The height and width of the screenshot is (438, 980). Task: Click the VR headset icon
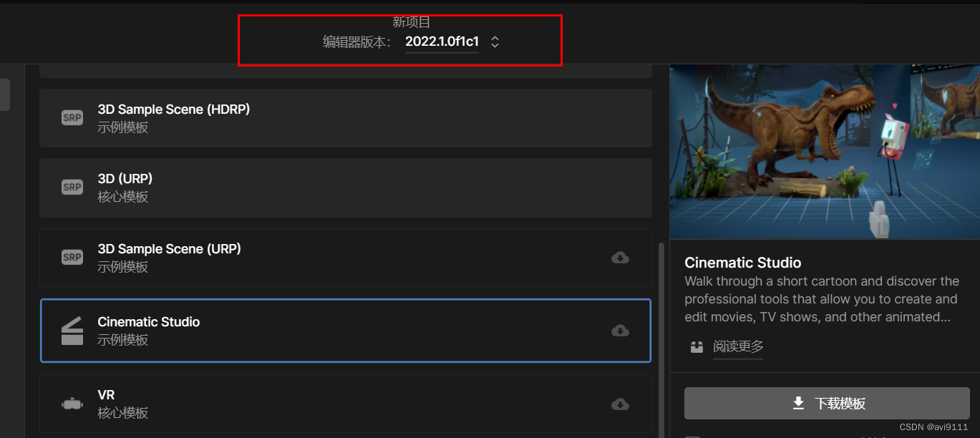(72, 404)
